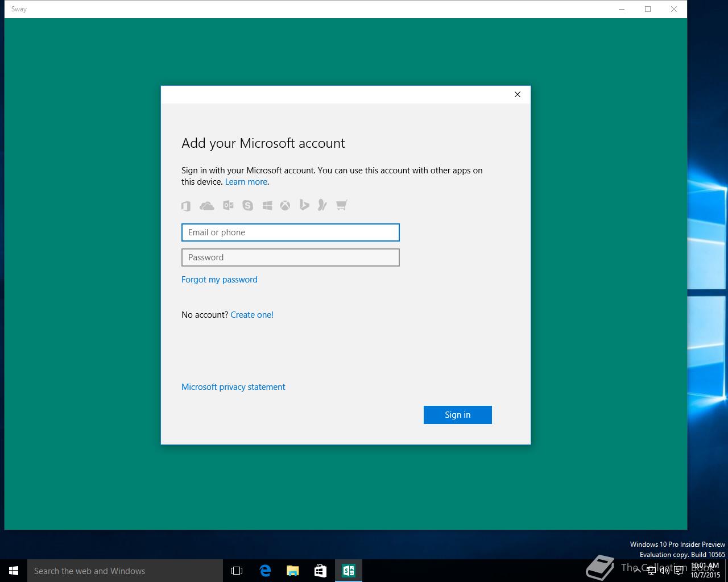Click into the Password field
Image resolution: width=728 pixels, height=582 pixels.
pyautogui.click(x=291, y=257)
